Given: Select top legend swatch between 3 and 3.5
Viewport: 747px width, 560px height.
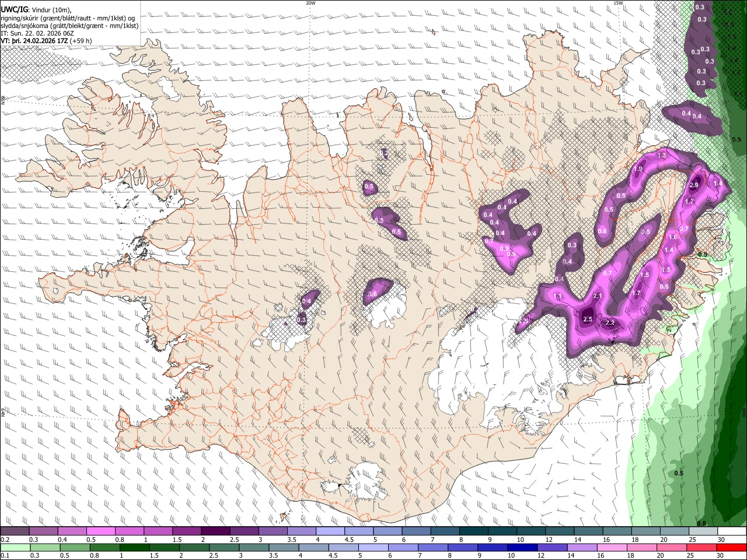Looking at the screenshot, I should point(273,531).
